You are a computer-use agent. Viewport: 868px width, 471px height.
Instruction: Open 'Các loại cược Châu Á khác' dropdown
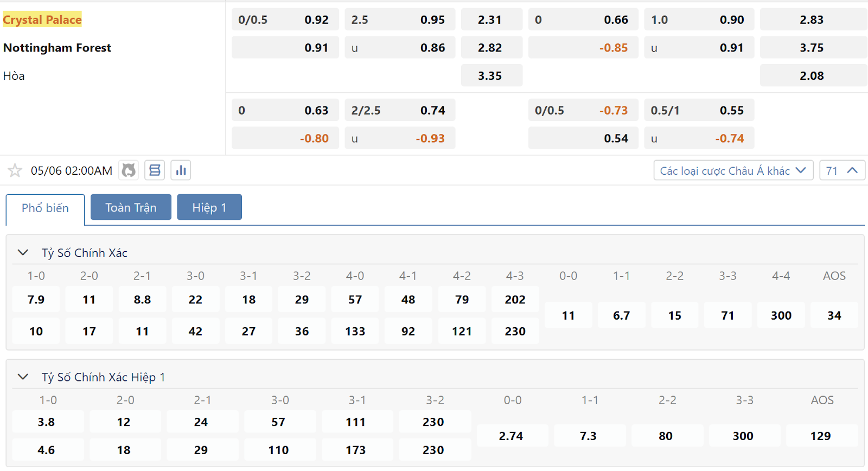(733, 170)
